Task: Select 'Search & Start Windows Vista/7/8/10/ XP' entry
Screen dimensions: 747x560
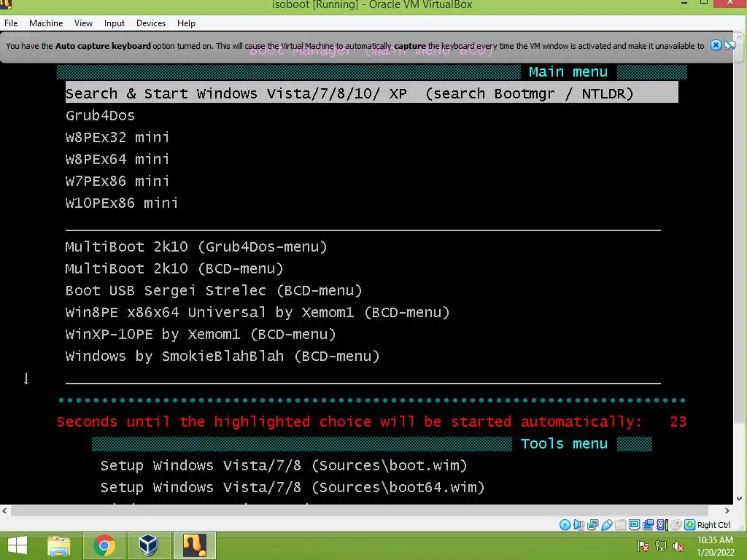Action: tap(371, 93)
